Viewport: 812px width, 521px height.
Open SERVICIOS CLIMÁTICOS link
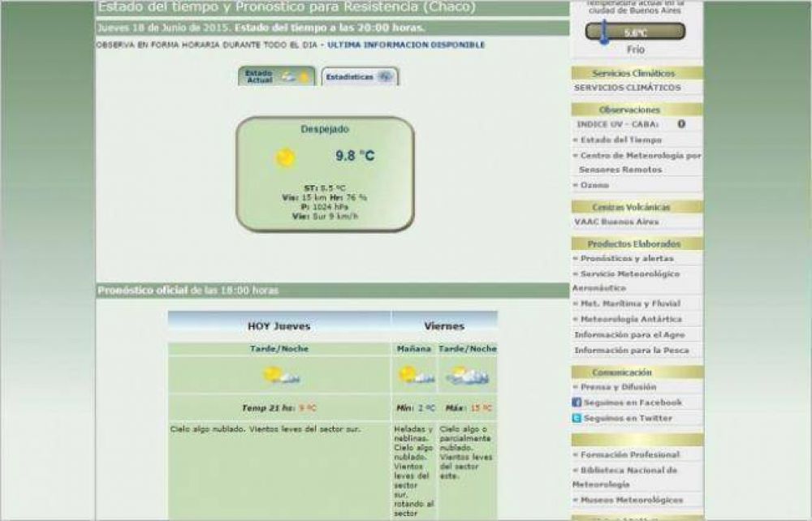tap(627, 88)
